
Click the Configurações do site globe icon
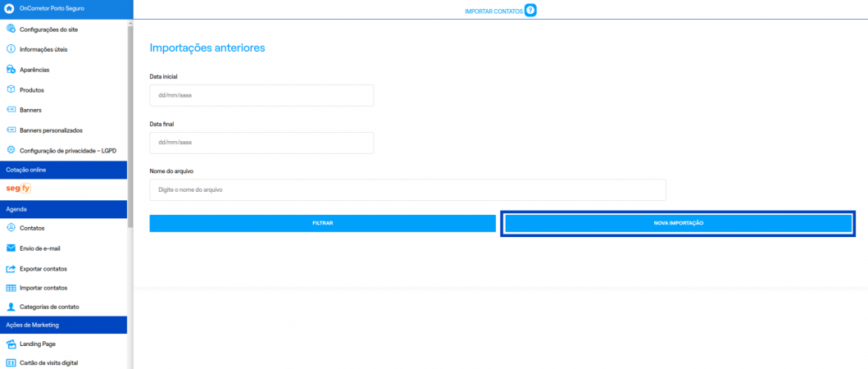point(11,29)
